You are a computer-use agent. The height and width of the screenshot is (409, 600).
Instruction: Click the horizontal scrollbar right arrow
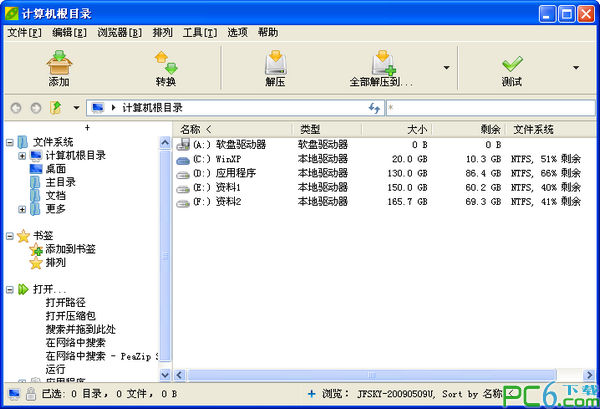pyautogui.click(x=589, y=375)
